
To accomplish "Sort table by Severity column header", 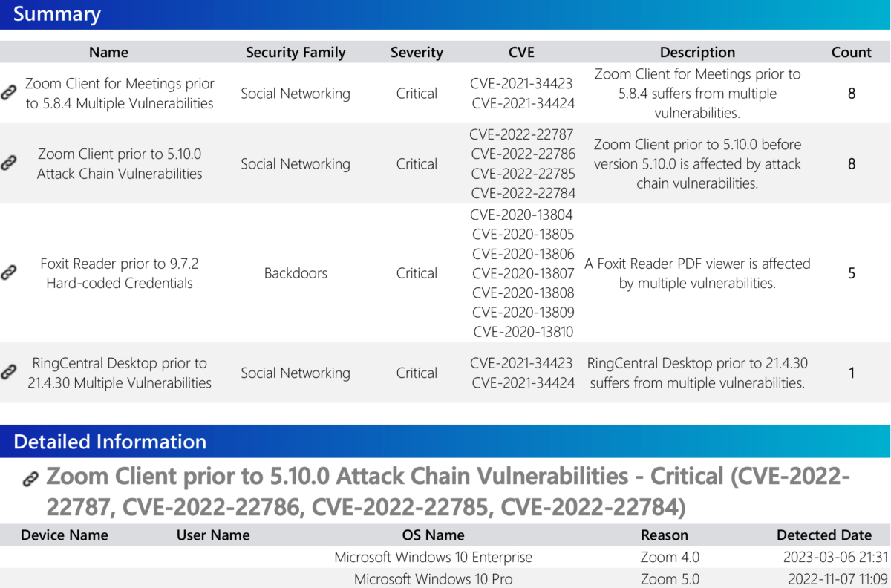I will click(417, 52).
